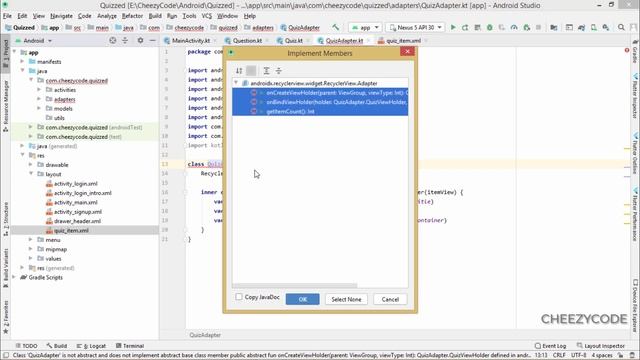Expand the models package

click(x=39, y=109)
